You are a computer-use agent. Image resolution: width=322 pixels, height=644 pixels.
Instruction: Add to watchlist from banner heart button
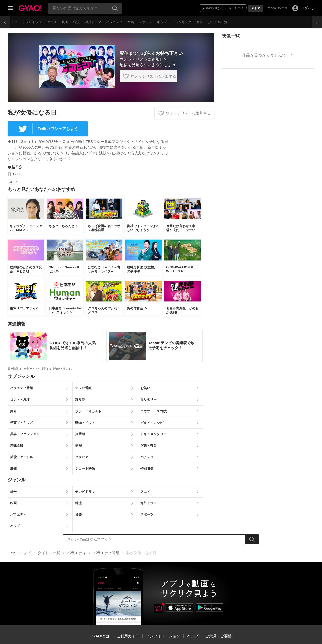tap(148, 76)
